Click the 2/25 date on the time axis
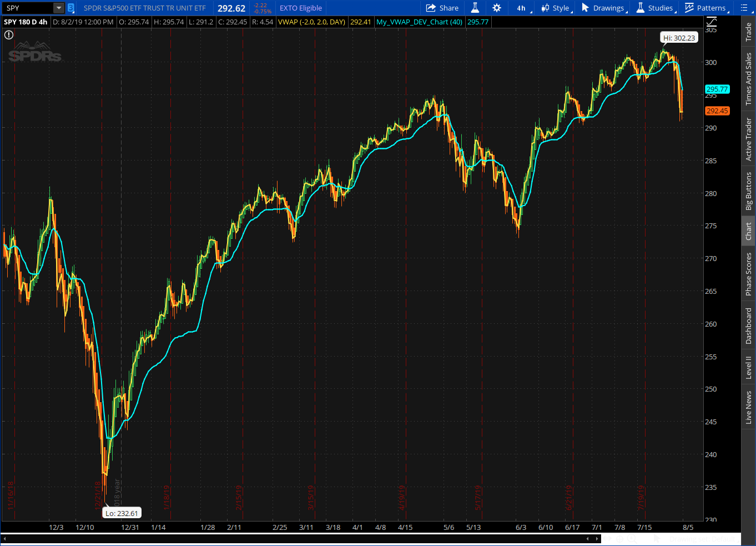This screenshot has height=546, width=756. coord(280,527)
